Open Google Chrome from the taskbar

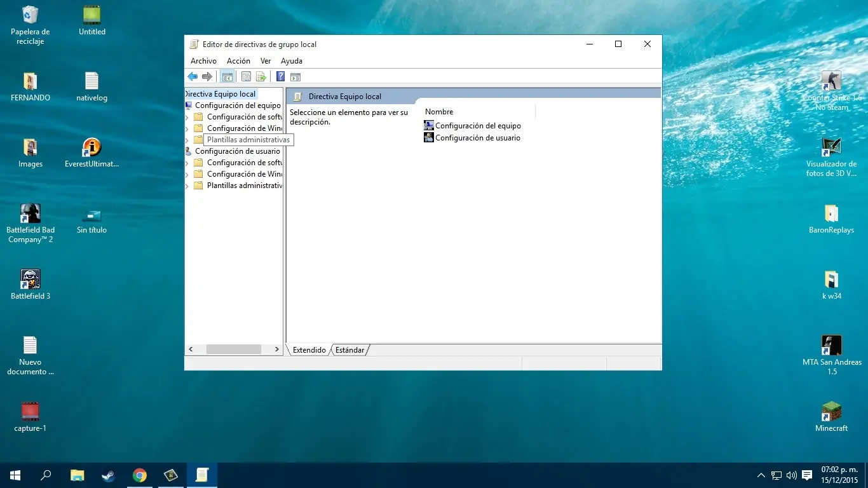coord(140,475)
